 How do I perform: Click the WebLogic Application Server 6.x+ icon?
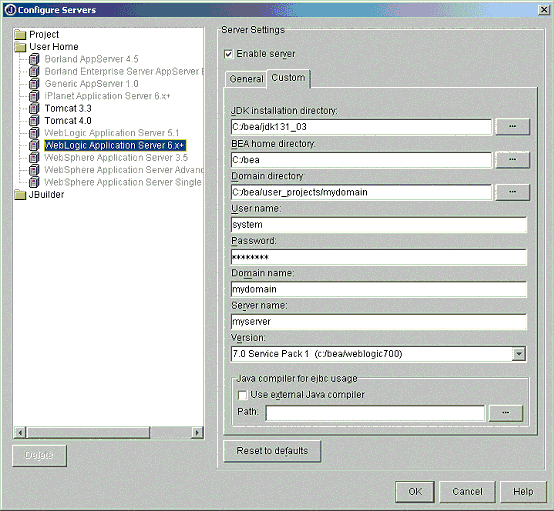pyautogui.click(x=34, y=145)
